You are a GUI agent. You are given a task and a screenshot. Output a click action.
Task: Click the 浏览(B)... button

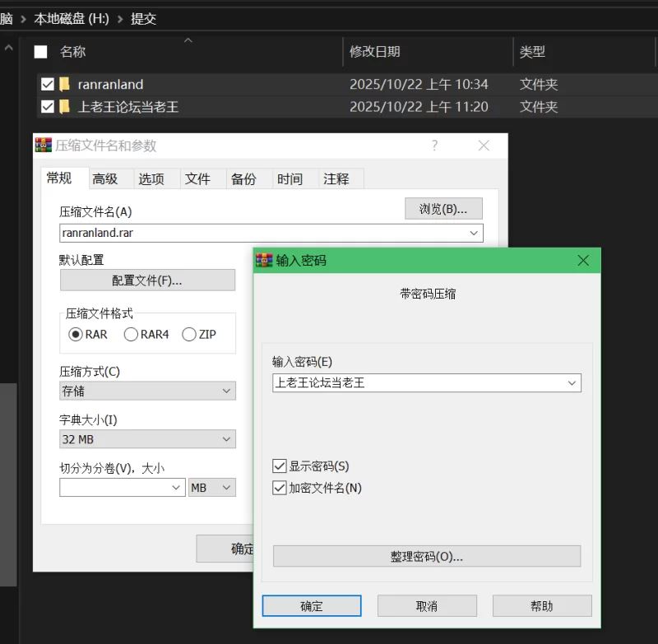coord(443,209)
